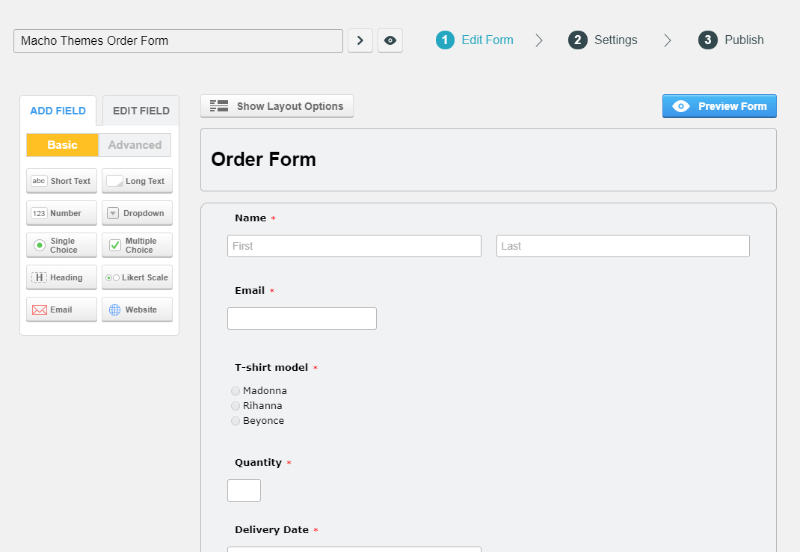Click the Preview Form button
Viewport: 800px width, 552px height.
(x=719, y=106)
